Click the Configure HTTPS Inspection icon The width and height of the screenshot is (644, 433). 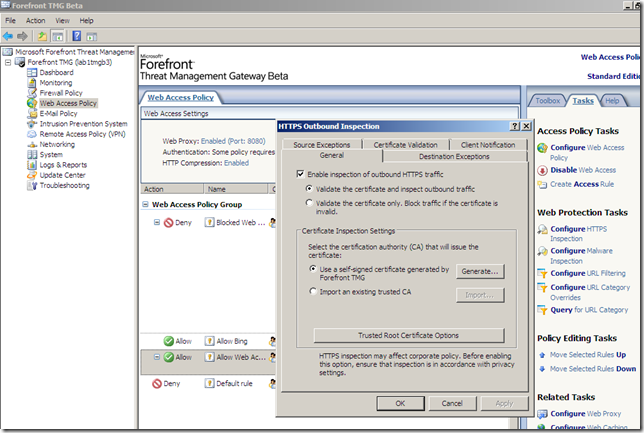[x=543, y=229]
